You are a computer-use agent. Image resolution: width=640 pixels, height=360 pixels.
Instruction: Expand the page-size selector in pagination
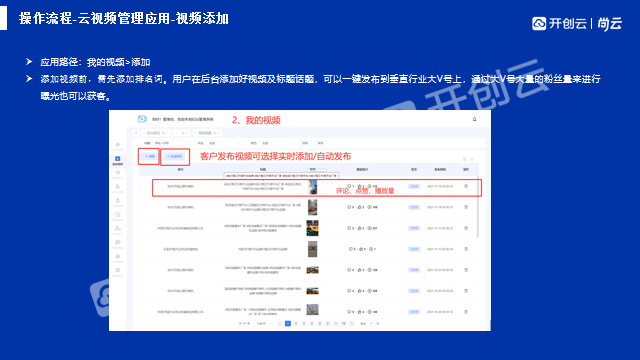(x=264, y=323)
